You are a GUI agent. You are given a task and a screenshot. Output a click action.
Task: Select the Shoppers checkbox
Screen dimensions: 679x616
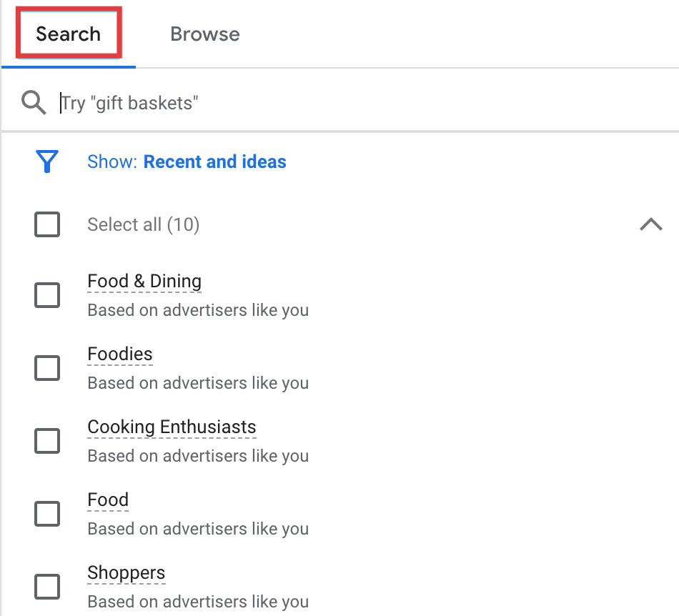[x=47, y=587]
